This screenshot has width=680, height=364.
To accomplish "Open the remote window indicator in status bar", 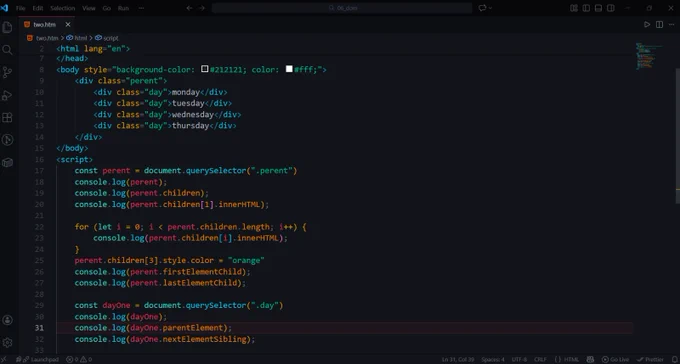I will click(4, 360).
